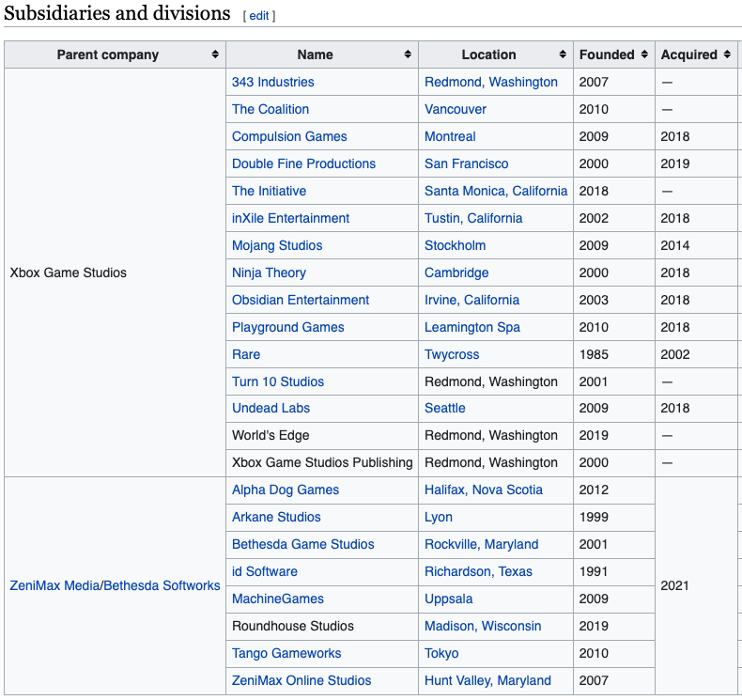Screen dimensions: 742x700
Task: Select the 2021 acquired year cell
Action: click(x=697, y=586)
